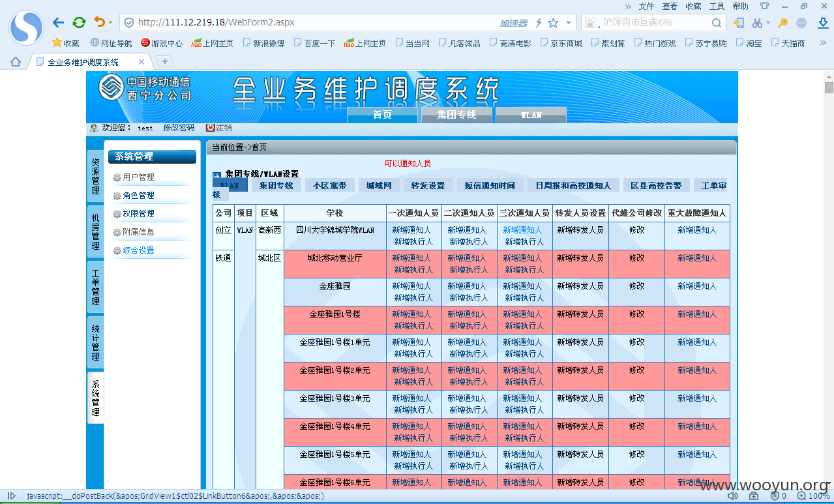This screenshot has height=504, width=834.
Task: Click the orange login/import toolbar icon
Action: coord(738,23)
